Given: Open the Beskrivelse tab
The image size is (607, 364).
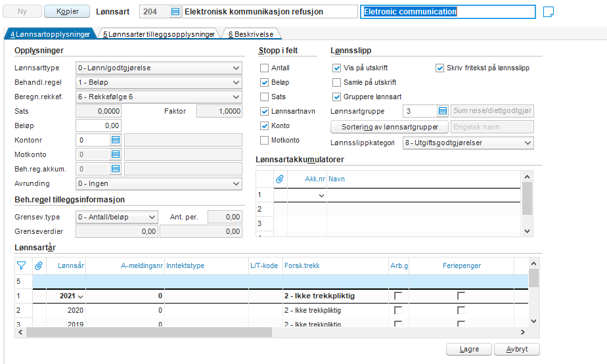Looking at the screenshot, I should [x=251, y=34].
